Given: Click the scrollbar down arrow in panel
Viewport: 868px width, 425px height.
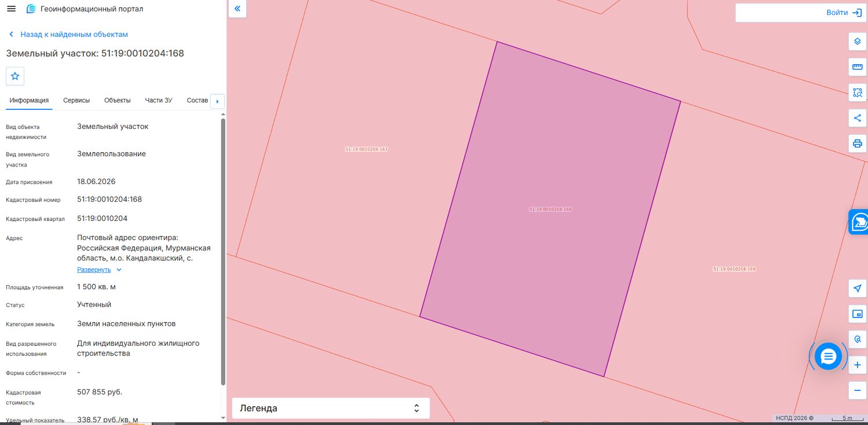Looking at the screenshot, I should point(223,417).
